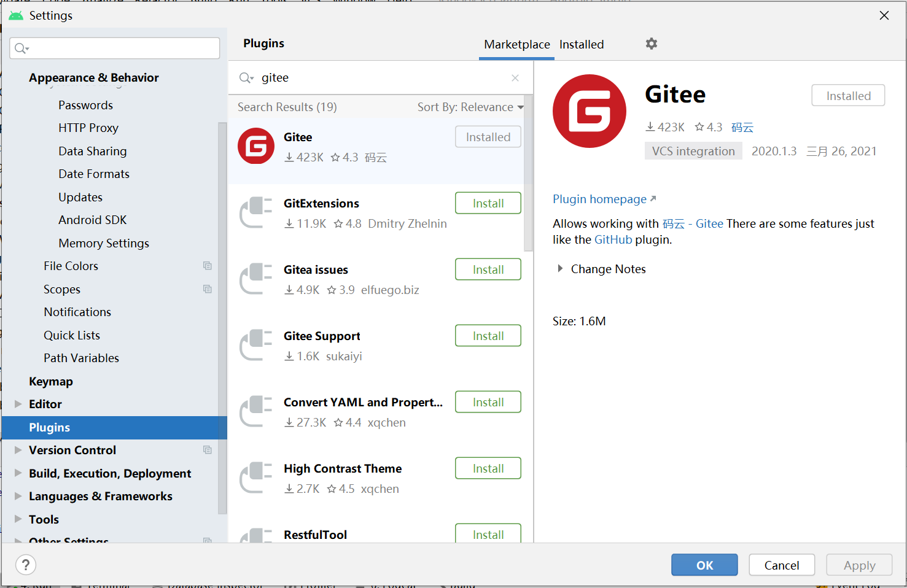This screenshot has height=588, width=907.
Task: Click the Convert YAML plugin icon
Action: click(255, 411)
